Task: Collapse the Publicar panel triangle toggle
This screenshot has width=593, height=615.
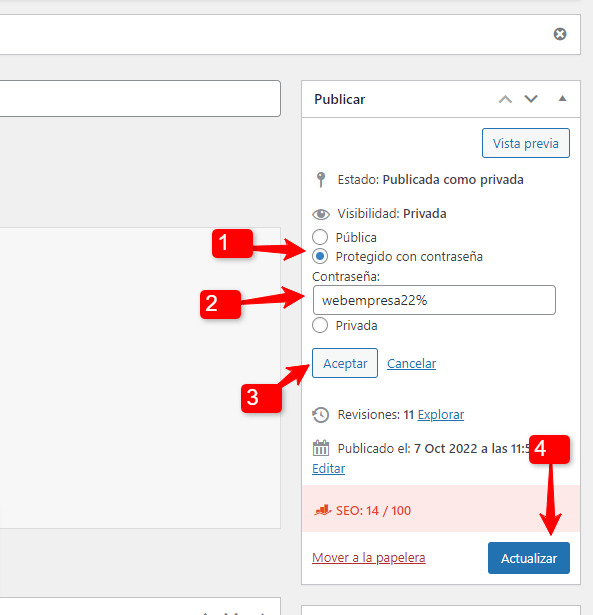Action: tap(562, 98)
